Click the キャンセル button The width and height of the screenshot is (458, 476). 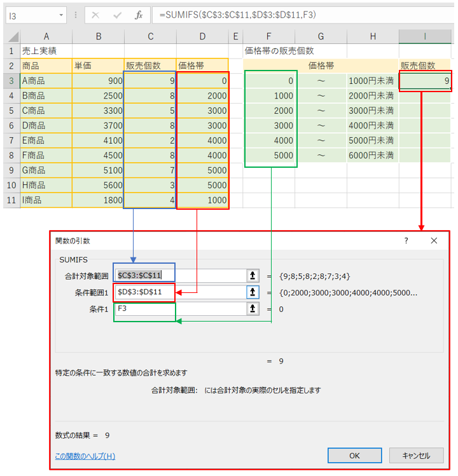pos(415,456)
